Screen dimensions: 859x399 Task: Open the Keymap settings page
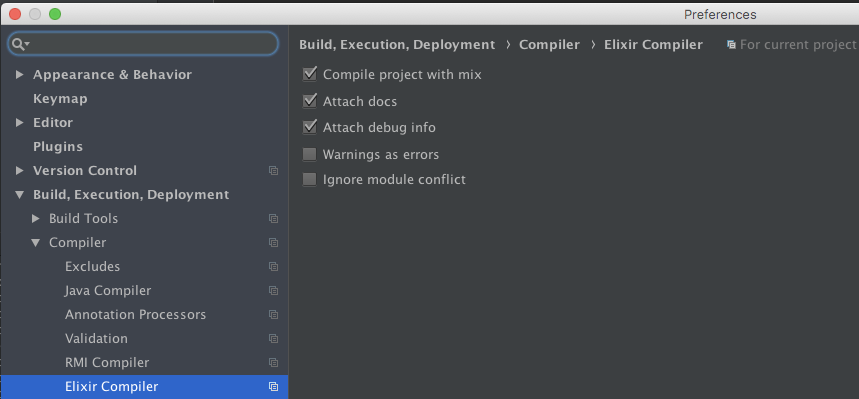point(60,99)
